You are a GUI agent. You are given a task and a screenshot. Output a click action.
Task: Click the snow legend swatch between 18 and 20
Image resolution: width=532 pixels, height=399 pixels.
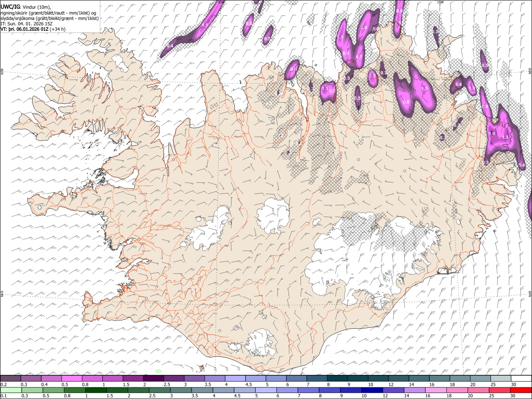[x=459, y=378]
